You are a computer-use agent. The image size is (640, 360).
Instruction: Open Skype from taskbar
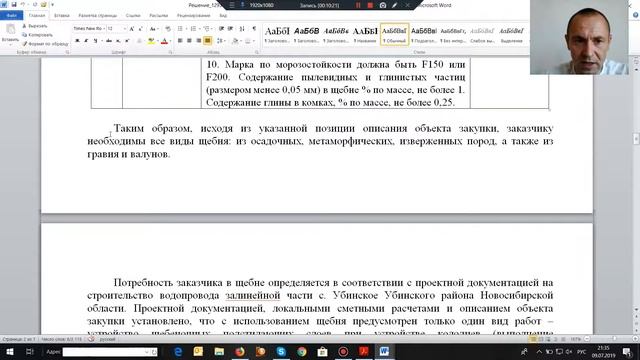point(281,351)
